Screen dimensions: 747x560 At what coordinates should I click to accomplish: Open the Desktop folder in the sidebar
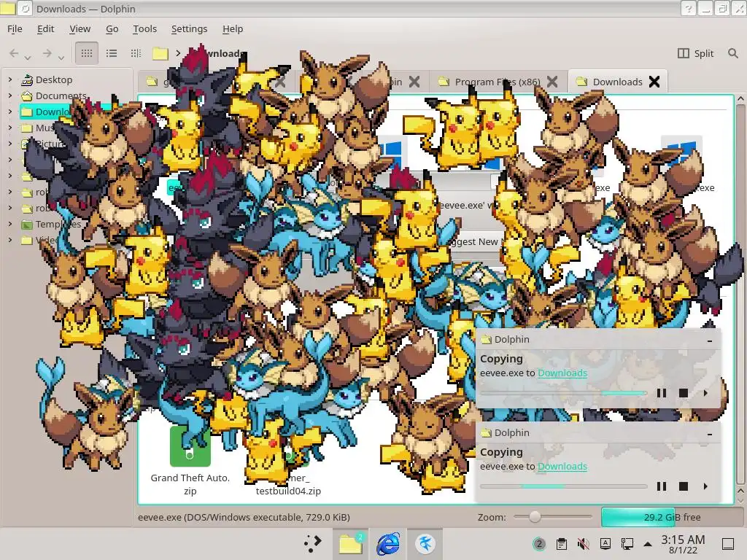point(54,80)
